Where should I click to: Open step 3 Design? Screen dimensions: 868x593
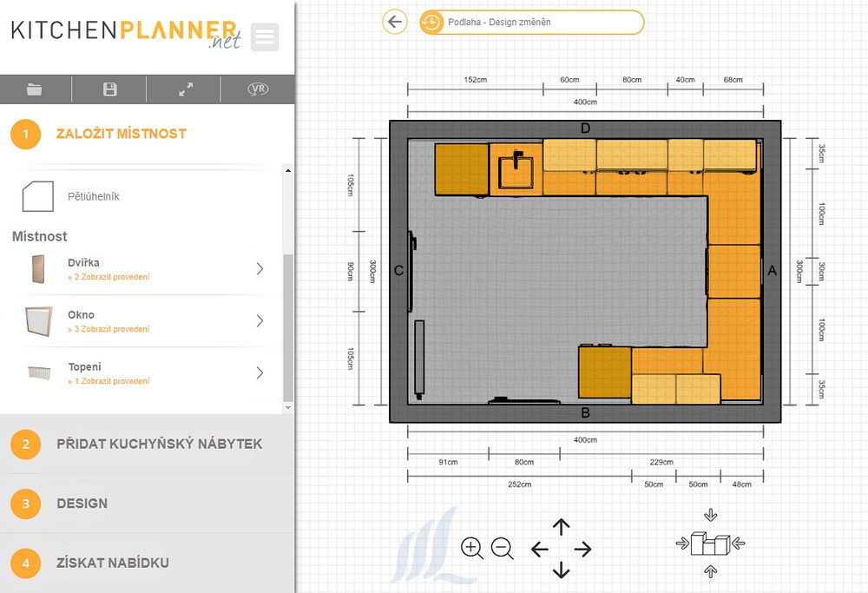pos(147,504)
